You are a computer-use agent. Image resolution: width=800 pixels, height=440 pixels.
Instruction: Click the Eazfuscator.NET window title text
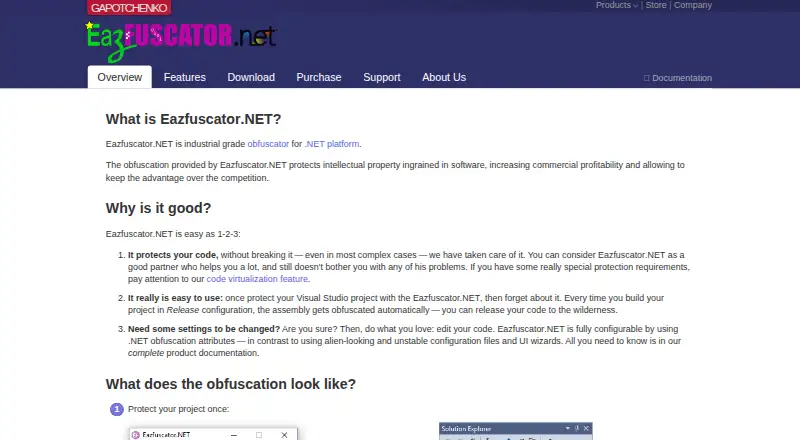point(166,435)
